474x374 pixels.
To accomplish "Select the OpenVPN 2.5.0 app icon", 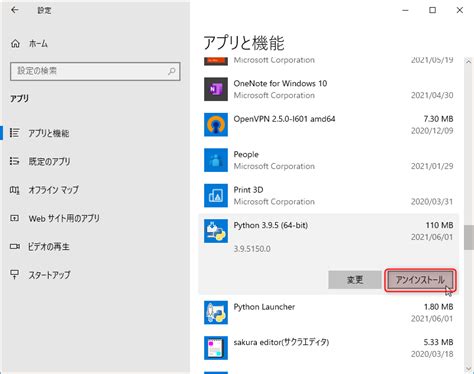I will (x=216, y=125).
